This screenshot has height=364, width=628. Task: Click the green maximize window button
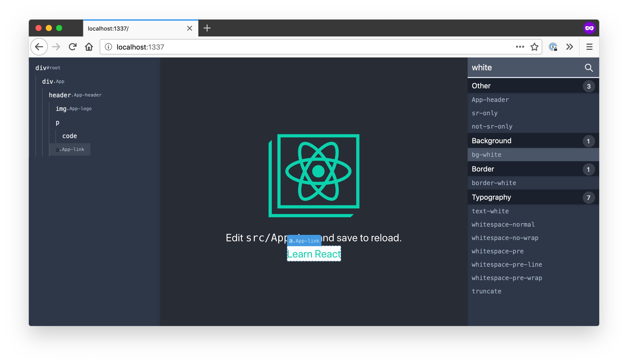pyautogui.click(x=59, y=28)
